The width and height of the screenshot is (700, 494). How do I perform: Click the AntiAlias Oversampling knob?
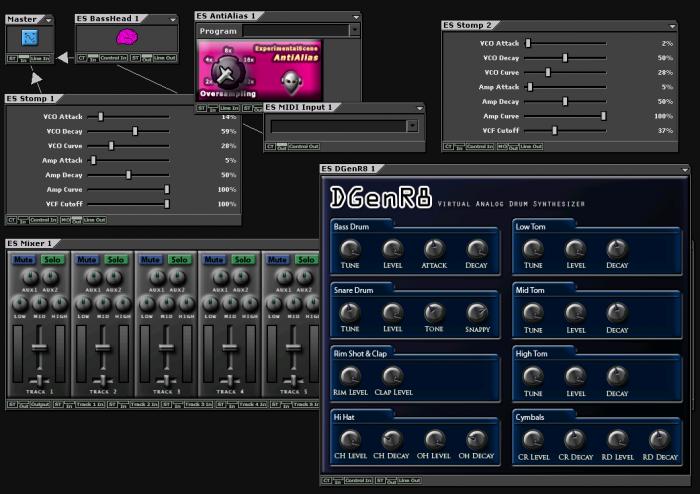click(226, 72)
